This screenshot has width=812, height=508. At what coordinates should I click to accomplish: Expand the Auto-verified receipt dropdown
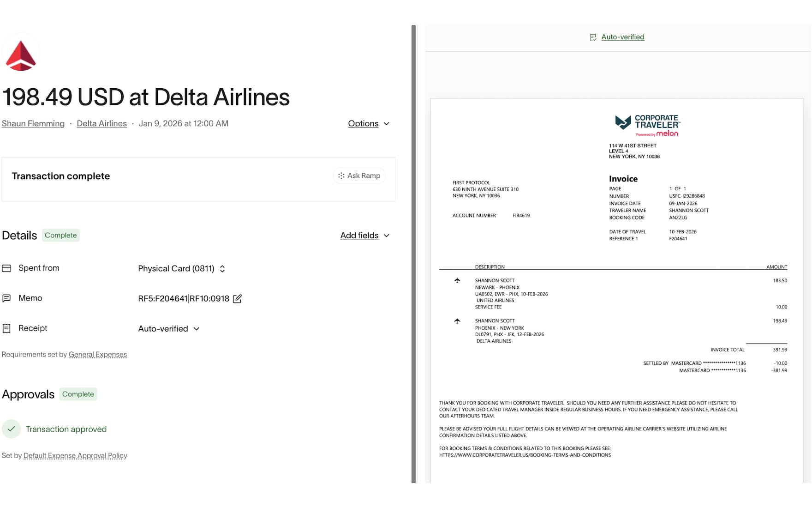pos(169,329)
